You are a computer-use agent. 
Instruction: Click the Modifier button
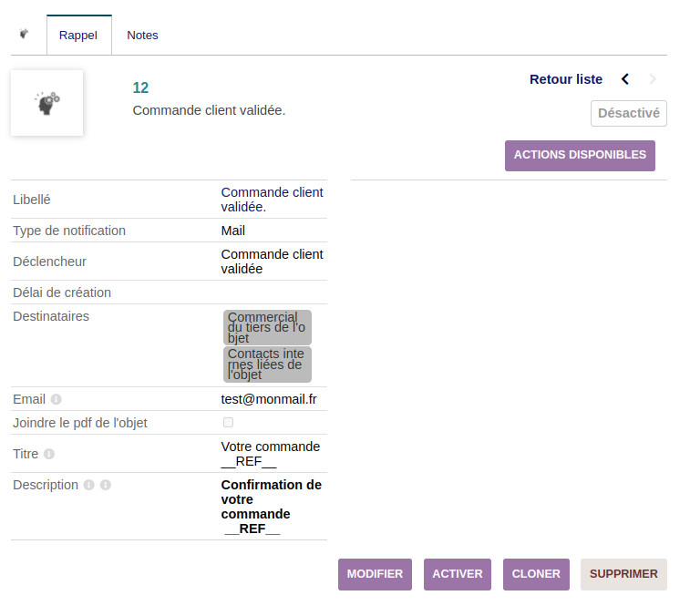tap(375, 574)
